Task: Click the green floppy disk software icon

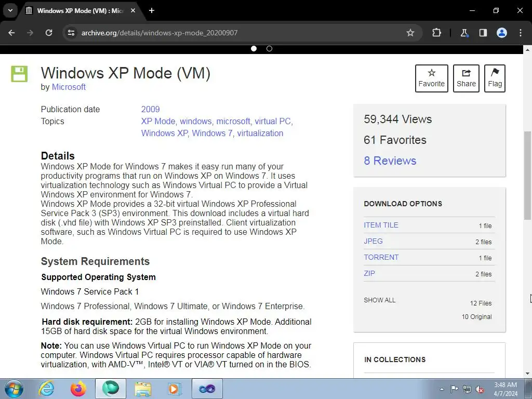Action: [x=19, y=74]
